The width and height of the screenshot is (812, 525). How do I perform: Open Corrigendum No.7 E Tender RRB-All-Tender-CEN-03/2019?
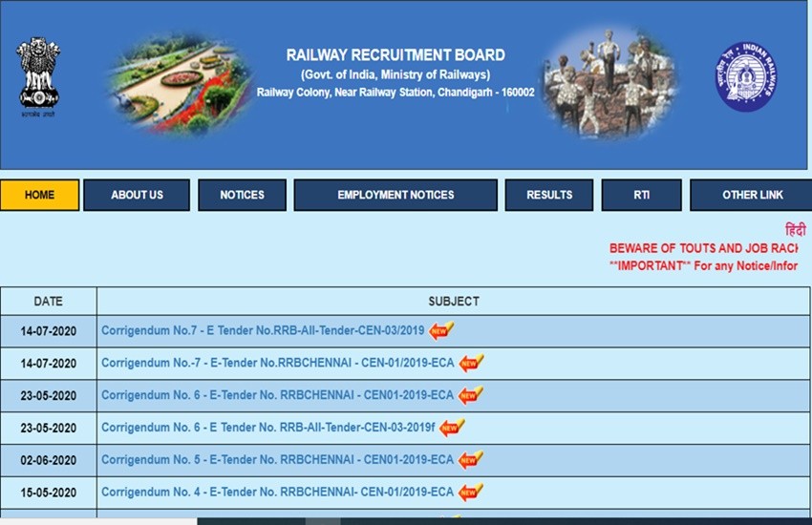click(x=263, y=331)
